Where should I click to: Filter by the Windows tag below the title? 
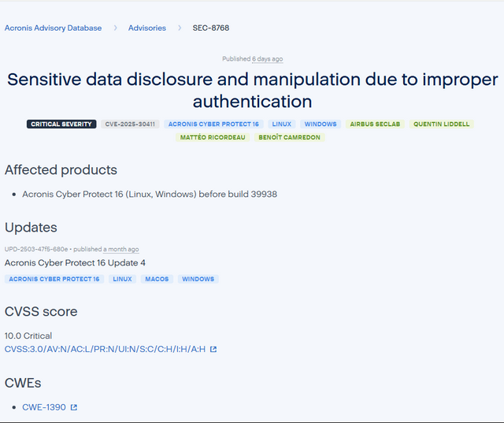click(x=321, y=124)
